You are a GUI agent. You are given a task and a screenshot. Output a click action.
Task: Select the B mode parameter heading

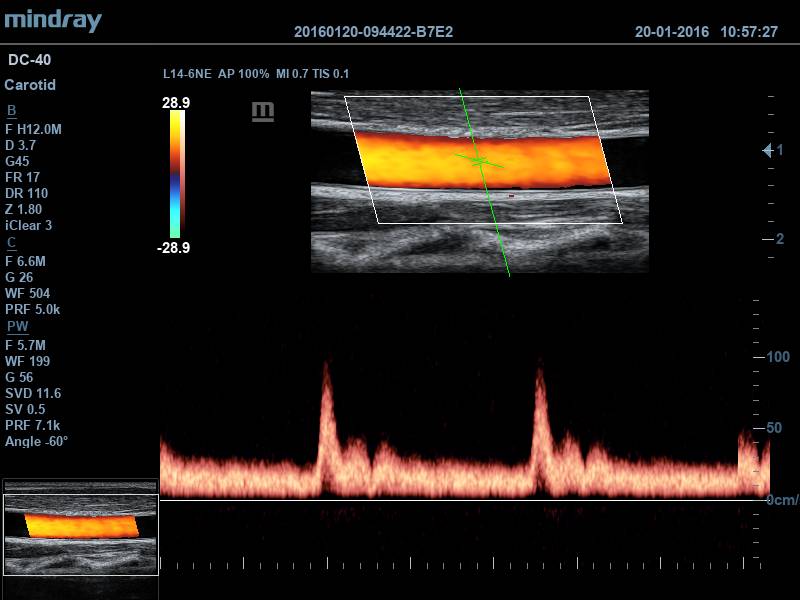11,109
